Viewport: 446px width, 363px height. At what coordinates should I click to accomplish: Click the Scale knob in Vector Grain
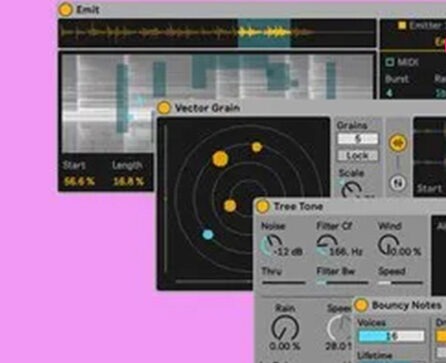tap(351, 189)
